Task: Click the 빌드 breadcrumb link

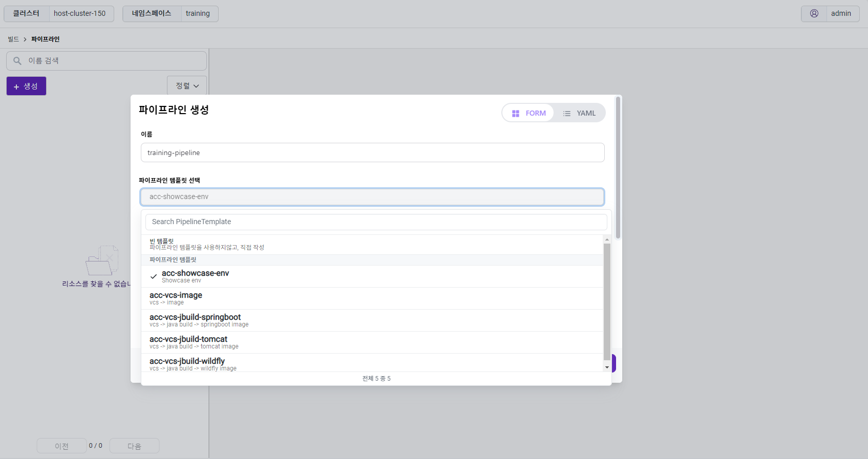Action: tap(13, 39)
